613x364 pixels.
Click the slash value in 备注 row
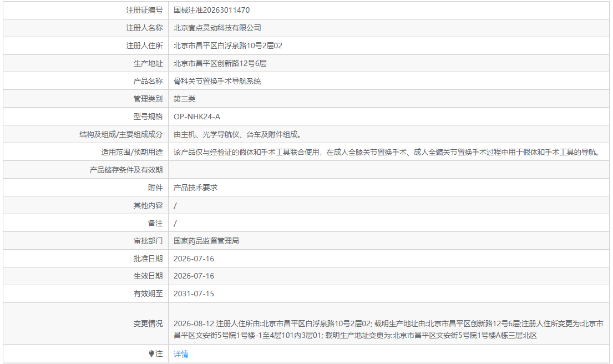click(x=175, y=224)
